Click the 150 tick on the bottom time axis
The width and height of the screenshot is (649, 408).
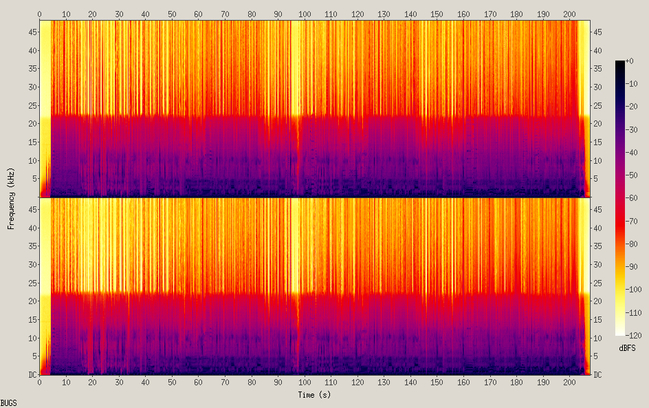pyautogui.click(x=437, y=383)
